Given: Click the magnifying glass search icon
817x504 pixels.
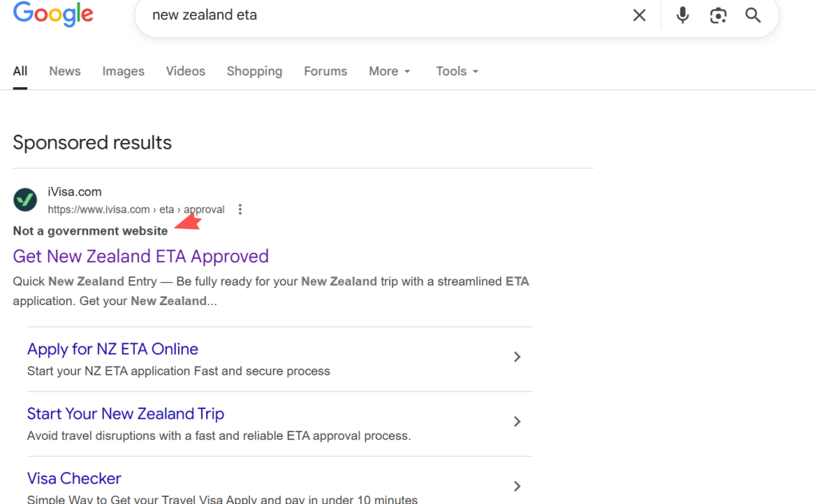Looking at the screenshot, I should pyautogui.click(x=753, y=15).
